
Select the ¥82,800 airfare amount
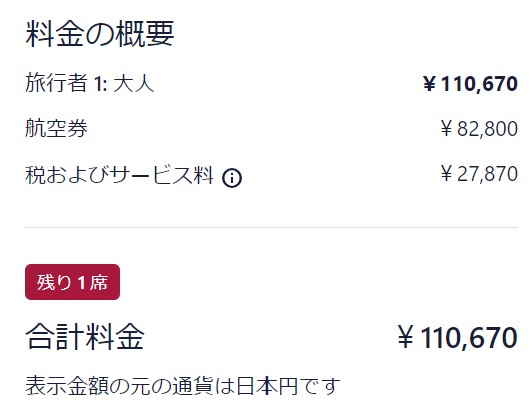point(479,129)
